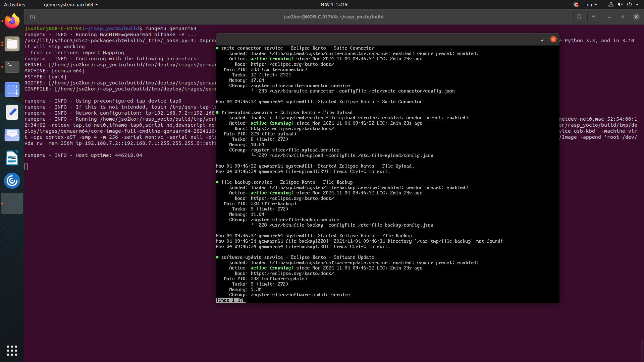This screenshot has width=644, height=362.
Task: Minimize the terminal window
Action: 609,17
